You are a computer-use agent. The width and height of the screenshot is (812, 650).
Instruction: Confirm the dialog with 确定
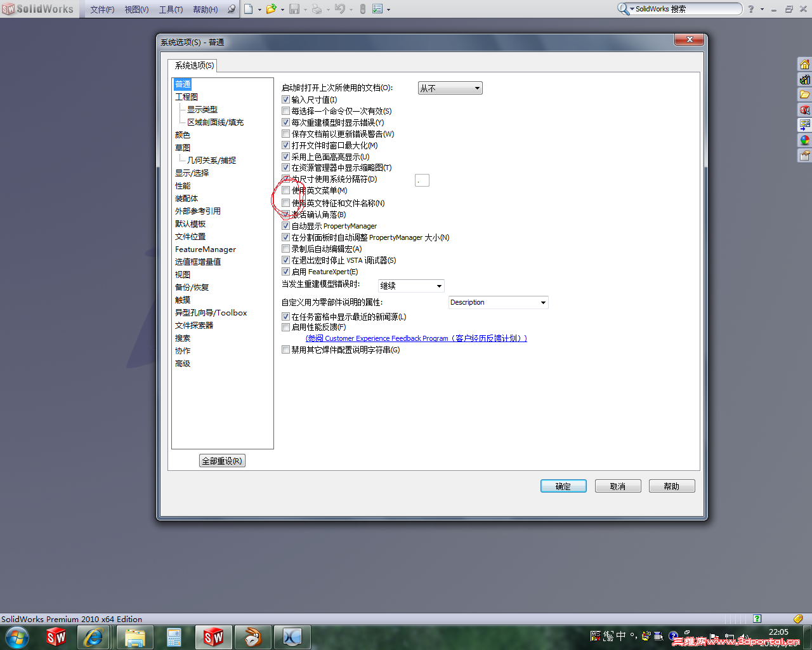tap(563, 486)
